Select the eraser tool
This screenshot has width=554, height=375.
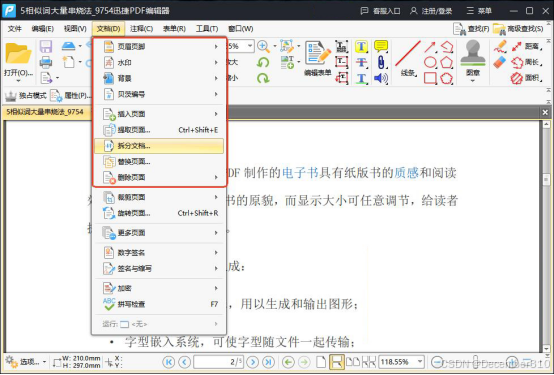pos(500,63)
